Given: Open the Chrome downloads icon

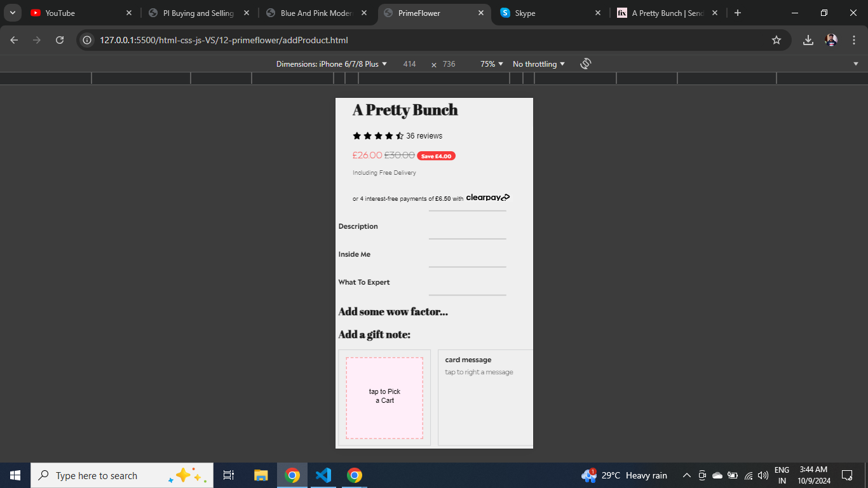Looking at the screenshot, I should (808, 40).
